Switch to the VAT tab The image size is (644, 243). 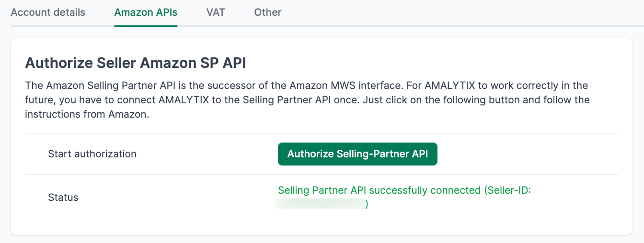[x=216, y=12]
